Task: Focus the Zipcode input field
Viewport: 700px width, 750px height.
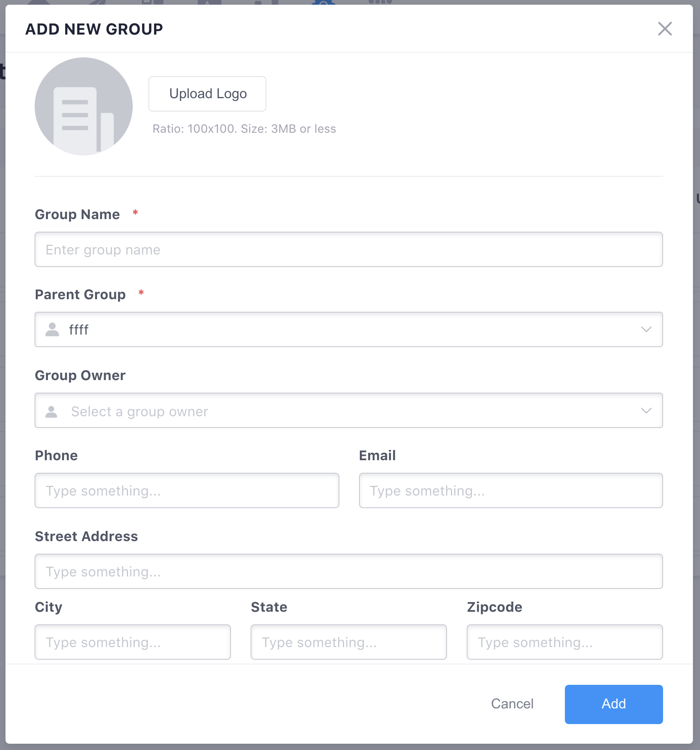Action: point(565,642)
